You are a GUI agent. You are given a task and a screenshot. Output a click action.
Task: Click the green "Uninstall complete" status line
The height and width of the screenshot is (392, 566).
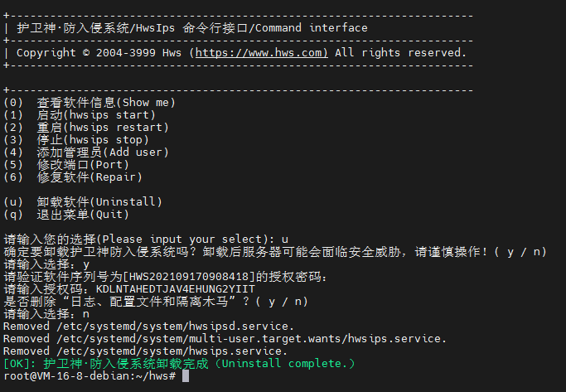(179, 363)
